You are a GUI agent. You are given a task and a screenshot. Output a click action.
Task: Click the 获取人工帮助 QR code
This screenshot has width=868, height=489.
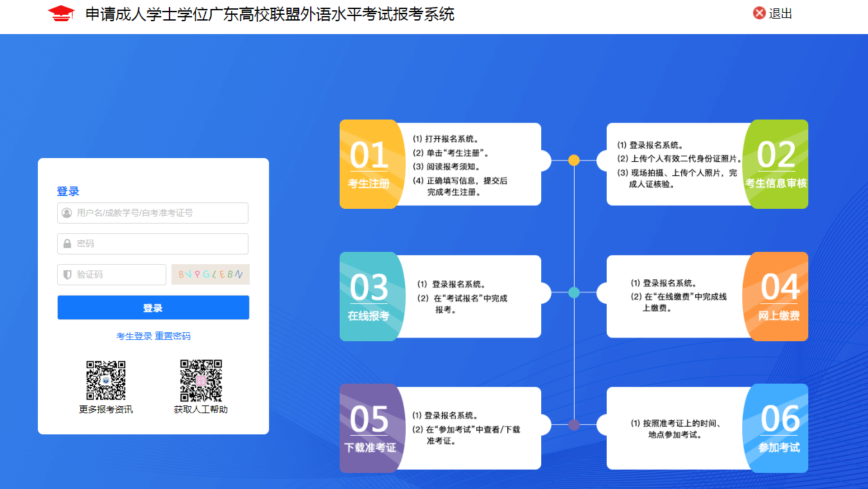(201, 380)
